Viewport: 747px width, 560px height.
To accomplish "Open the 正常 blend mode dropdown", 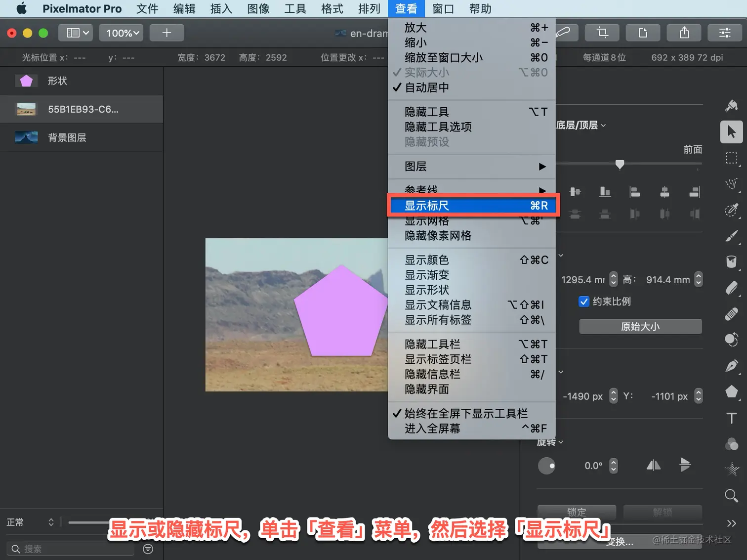I will [x=30, y=522].
